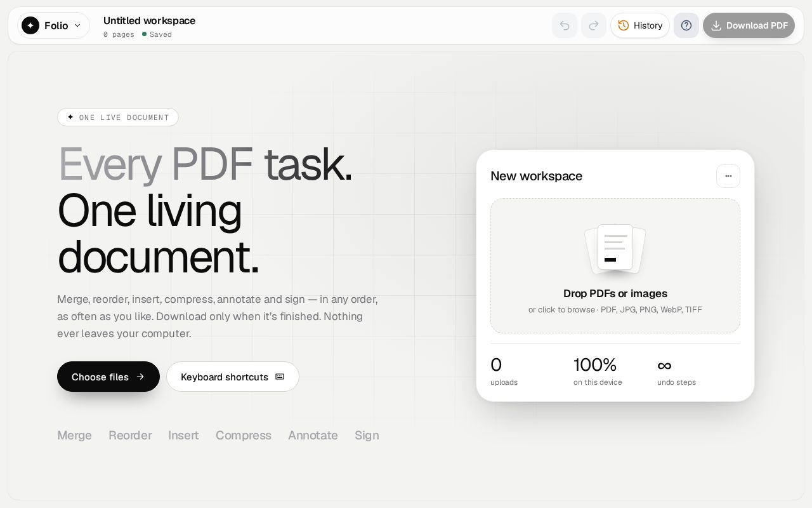Open the History panel

[640, 25]
